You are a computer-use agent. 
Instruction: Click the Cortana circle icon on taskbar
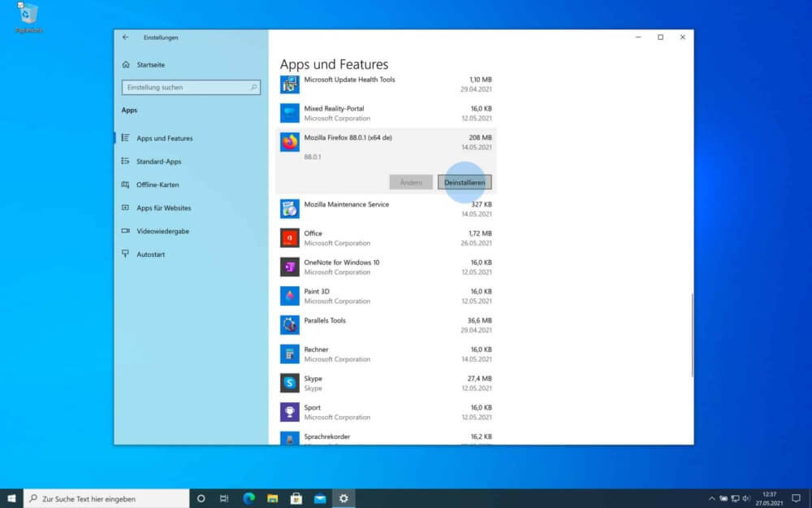tap(201, 499)
